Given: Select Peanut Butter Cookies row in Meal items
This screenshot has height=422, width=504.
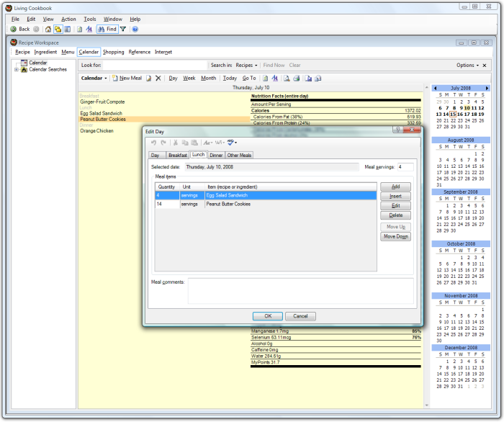Looking at the screenshot, I should 266,204.
